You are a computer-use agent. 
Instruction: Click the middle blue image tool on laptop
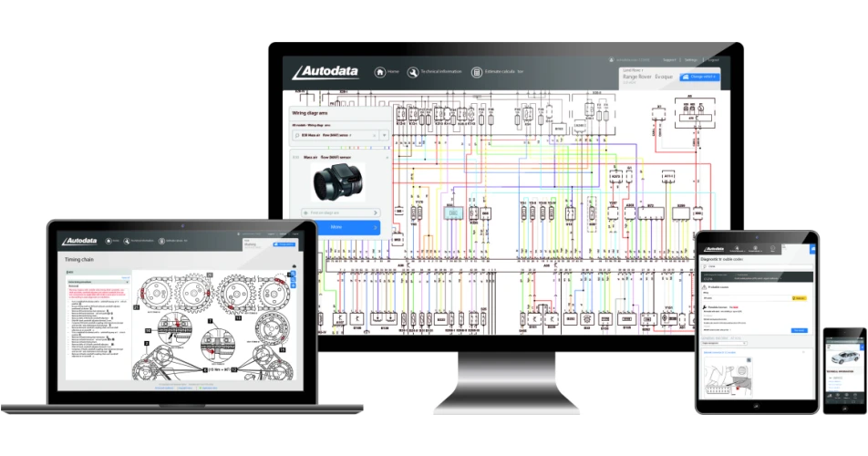click(293, 279)
